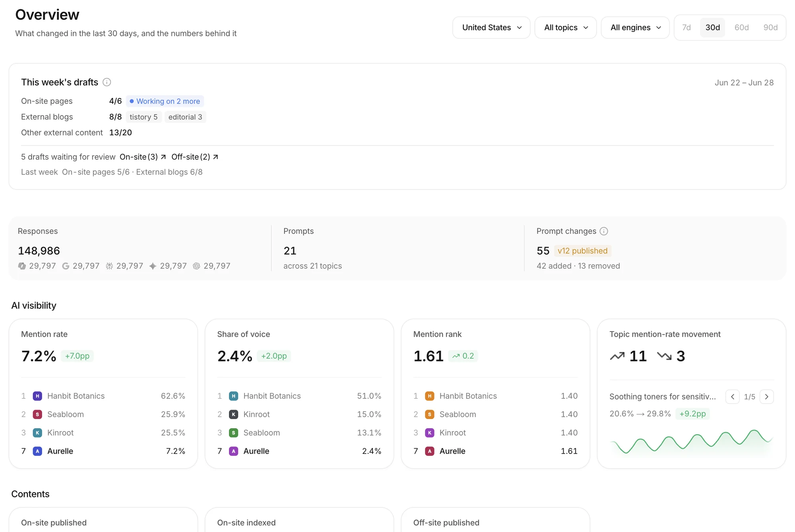Screen dimensions: 795x532
Task: Click Aurelle icon in Share of voice list
Action: 234,451
